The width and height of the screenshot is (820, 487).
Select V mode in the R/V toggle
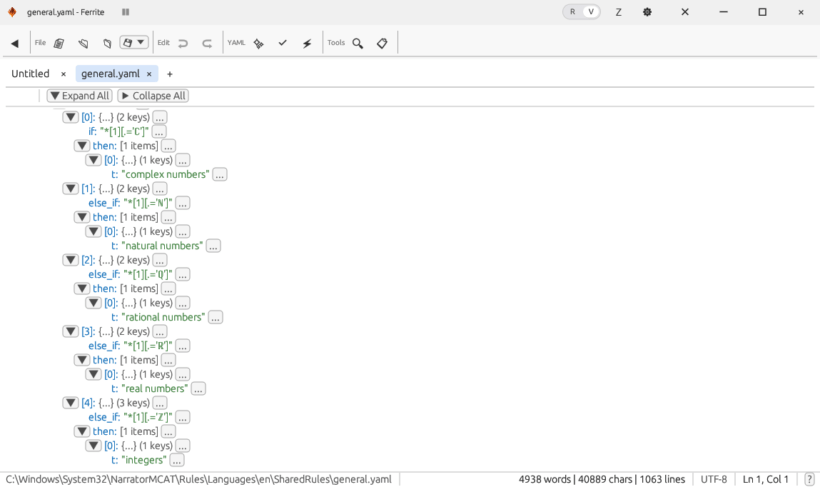(591, 12)
